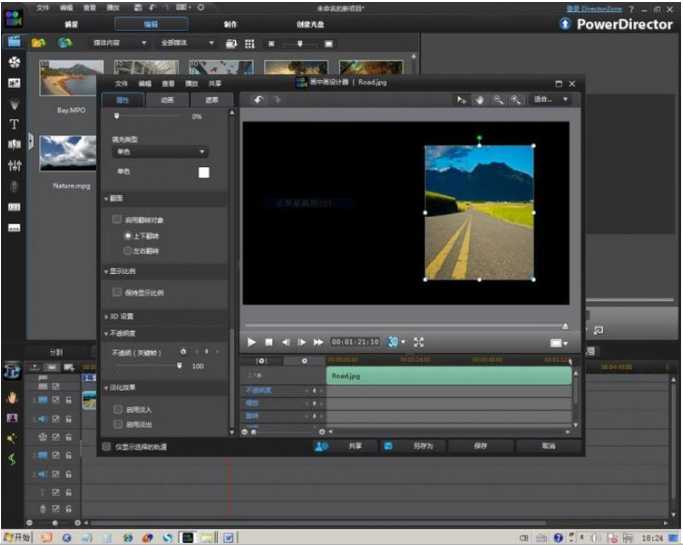Select the left-right flip radio option
This screenshot has height=545, width=683.
coord(127,249)
